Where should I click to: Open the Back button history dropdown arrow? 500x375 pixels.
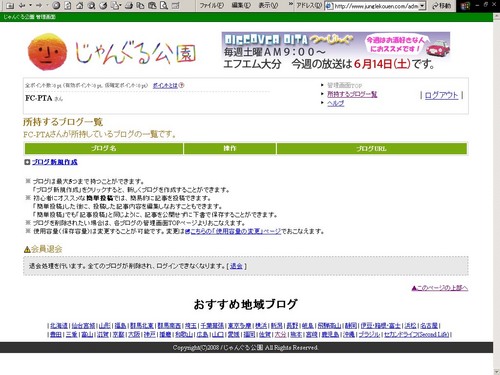click(x=30, y=5)
